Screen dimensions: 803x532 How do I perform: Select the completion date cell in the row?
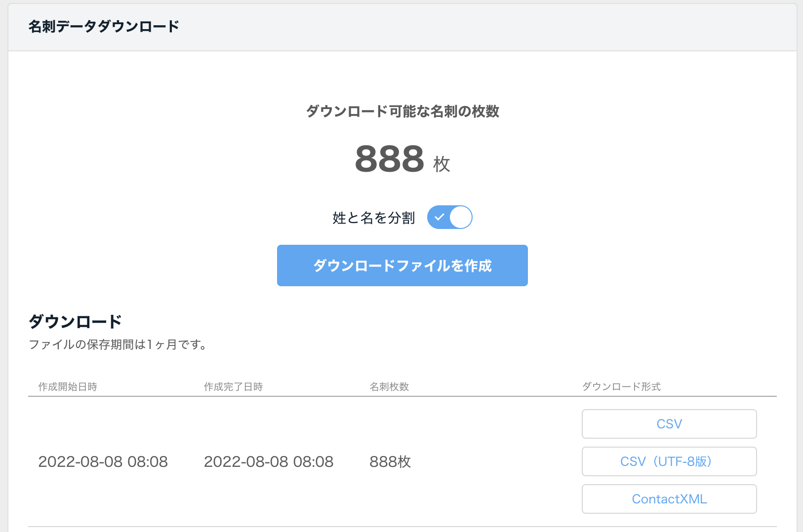(268, 462)
